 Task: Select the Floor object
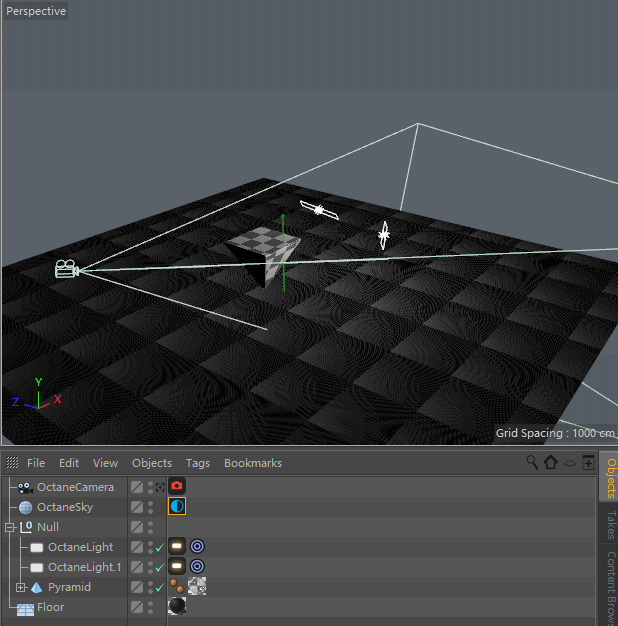point(50,607)
